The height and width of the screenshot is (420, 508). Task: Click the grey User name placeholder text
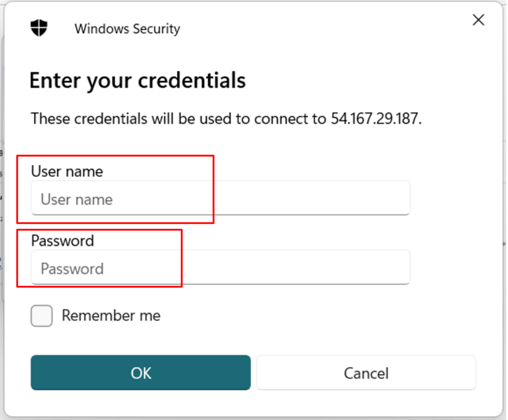[77, 199]
